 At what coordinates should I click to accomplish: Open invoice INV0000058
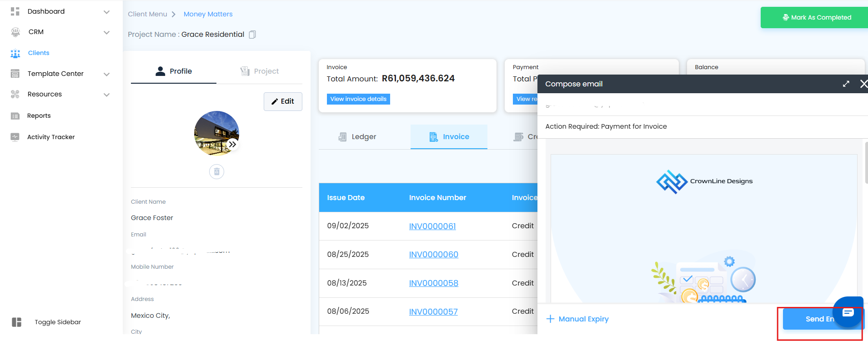434,283
